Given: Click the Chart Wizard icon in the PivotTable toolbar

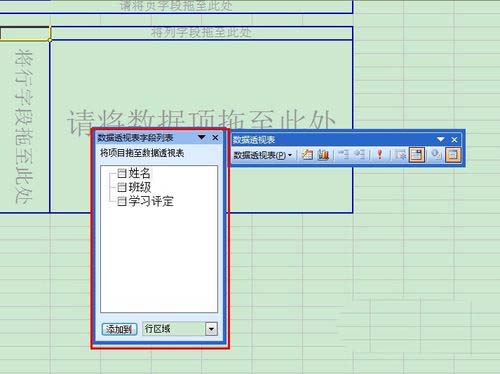Looking at the screenshot, I should 323,155.
